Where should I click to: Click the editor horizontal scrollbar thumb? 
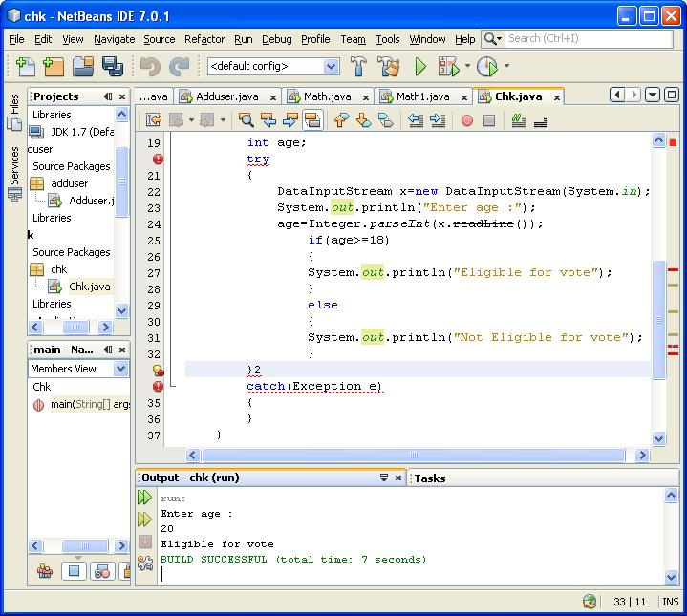click(x=413, y=456)
